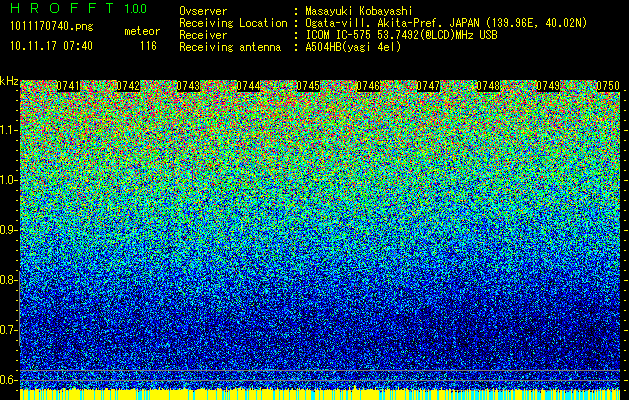The height and width of the screenshot is (400, 629).
Task: Click the kHz axis unit label
Action: tap(9, 81)
